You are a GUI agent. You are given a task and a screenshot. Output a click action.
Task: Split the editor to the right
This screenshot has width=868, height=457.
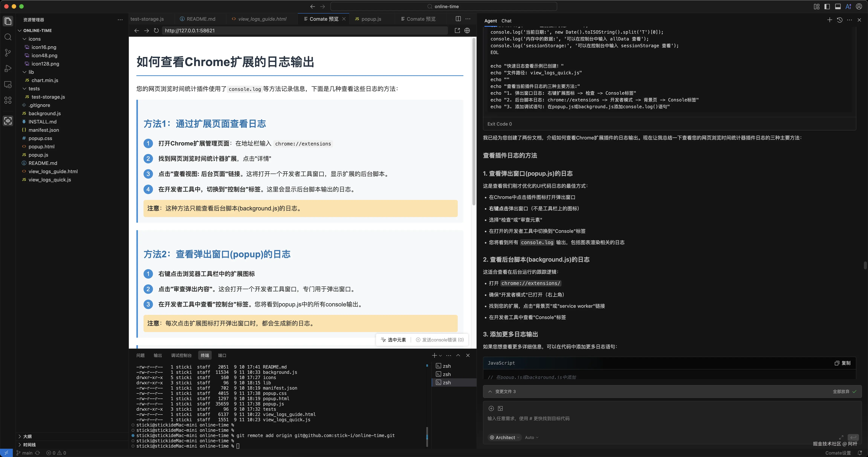coord(458,19)
